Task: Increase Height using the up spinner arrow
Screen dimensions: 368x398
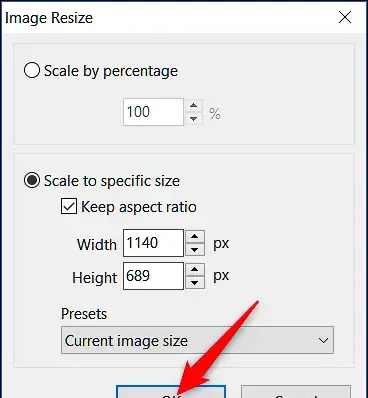Action: [195, 270]
